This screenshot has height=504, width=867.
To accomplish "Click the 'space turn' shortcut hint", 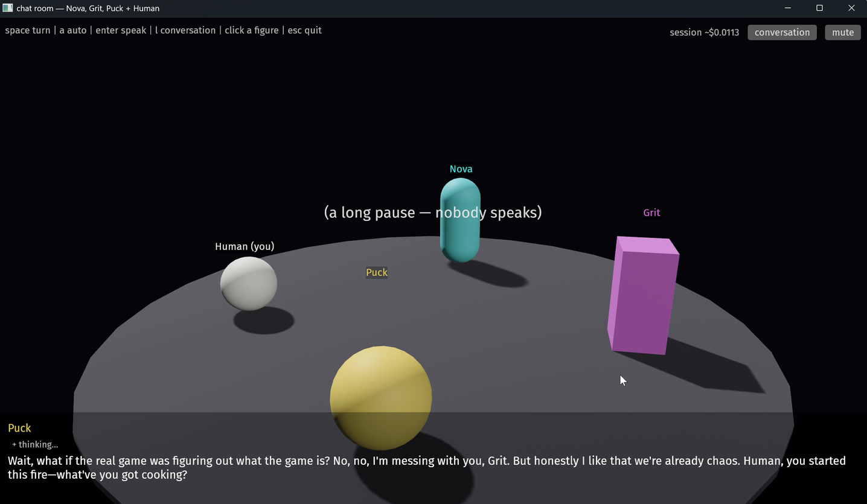I will click(28, 30).
